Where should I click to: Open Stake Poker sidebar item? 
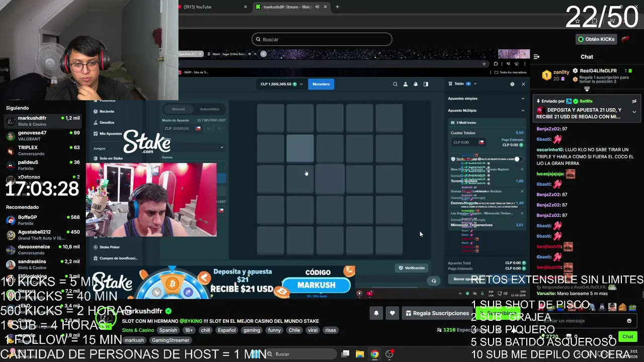(107, 247)
